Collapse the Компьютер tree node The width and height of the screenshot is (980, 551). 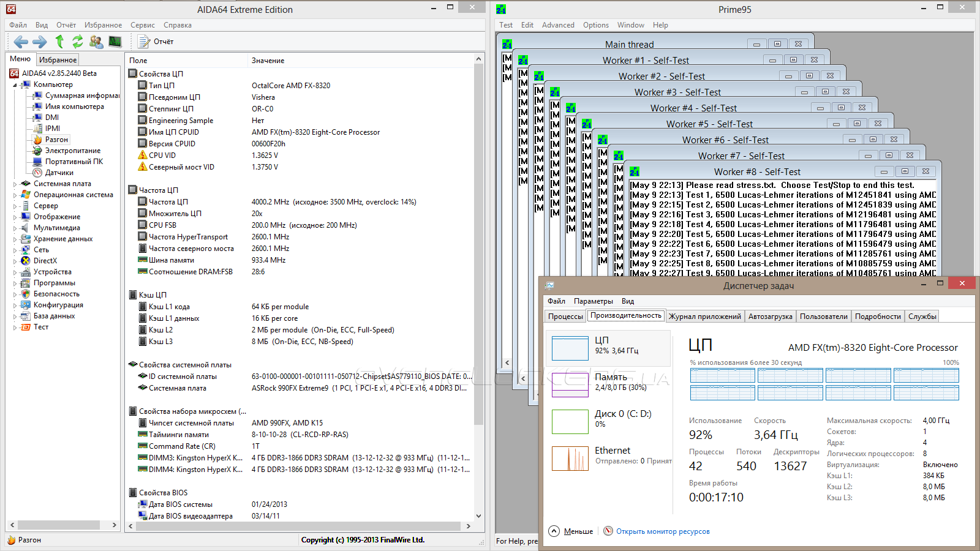15,85
